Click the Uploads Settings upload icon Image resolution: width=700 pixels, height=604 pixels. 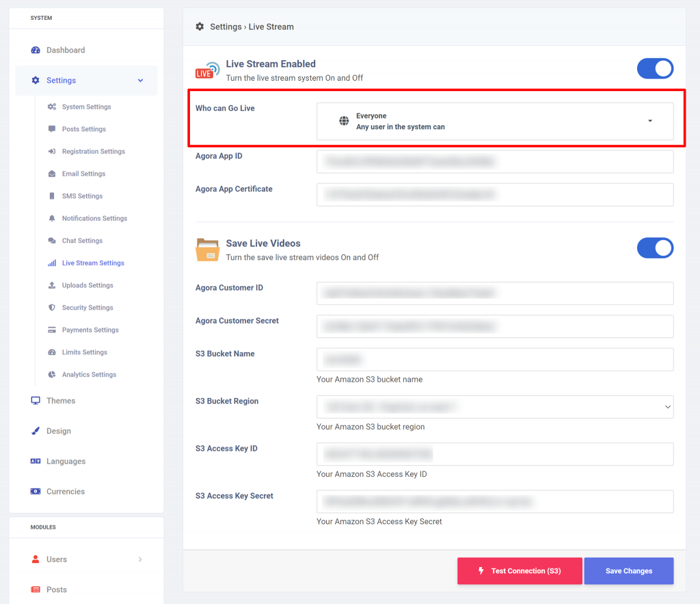[52, 285]
